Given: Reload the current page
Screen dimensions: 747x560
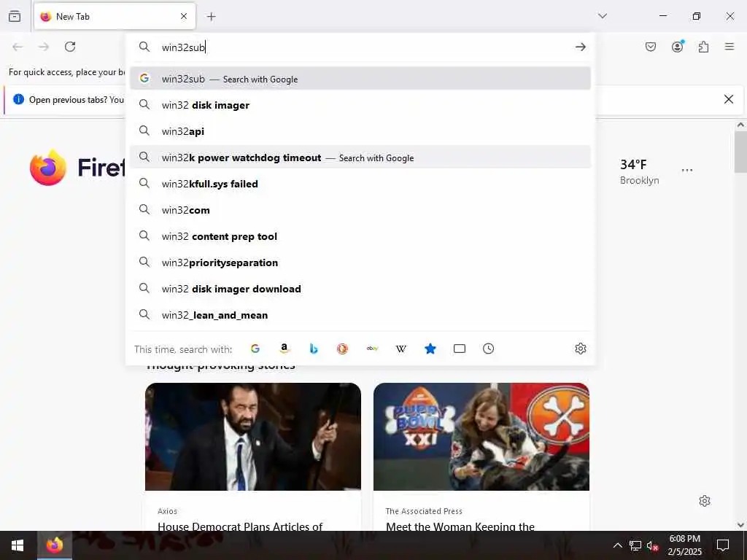Looking at the screenshot, I should coord(70,47).
